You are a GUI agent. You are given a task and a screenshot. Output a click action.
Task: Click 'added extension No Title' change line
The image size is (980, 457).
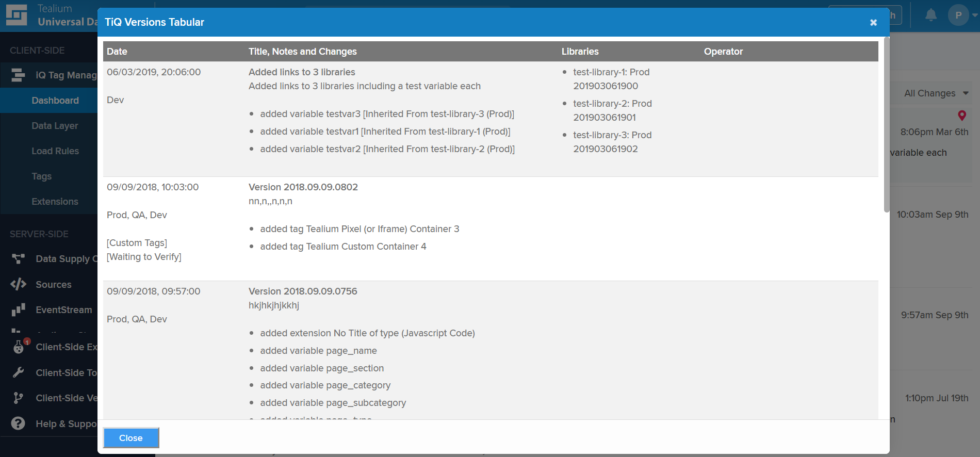pyautogui.click(x=367, y=333)
